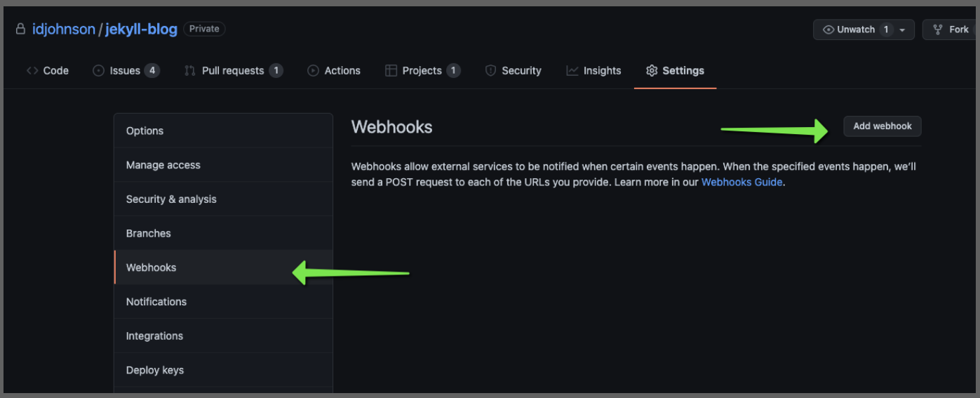Fork the jekyll-blog repository
This screenshot has width=980, height=398.
(951, 29)
